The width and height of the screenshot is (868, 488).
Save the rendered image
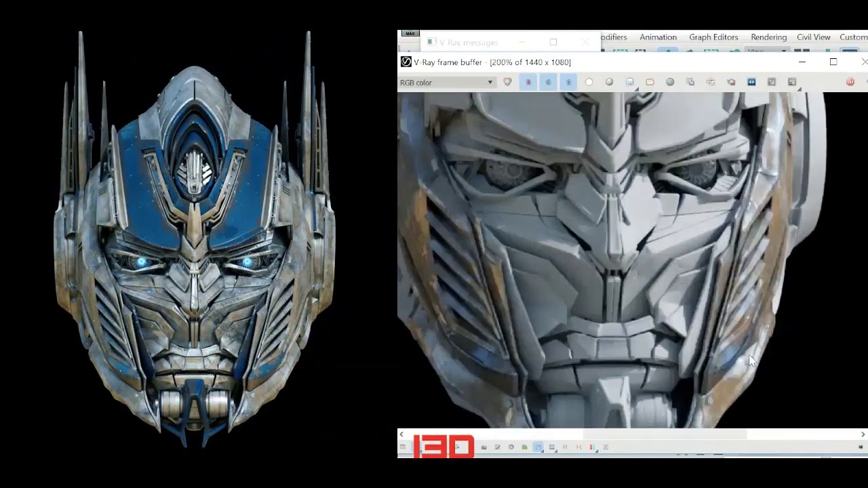click(630, 82)
